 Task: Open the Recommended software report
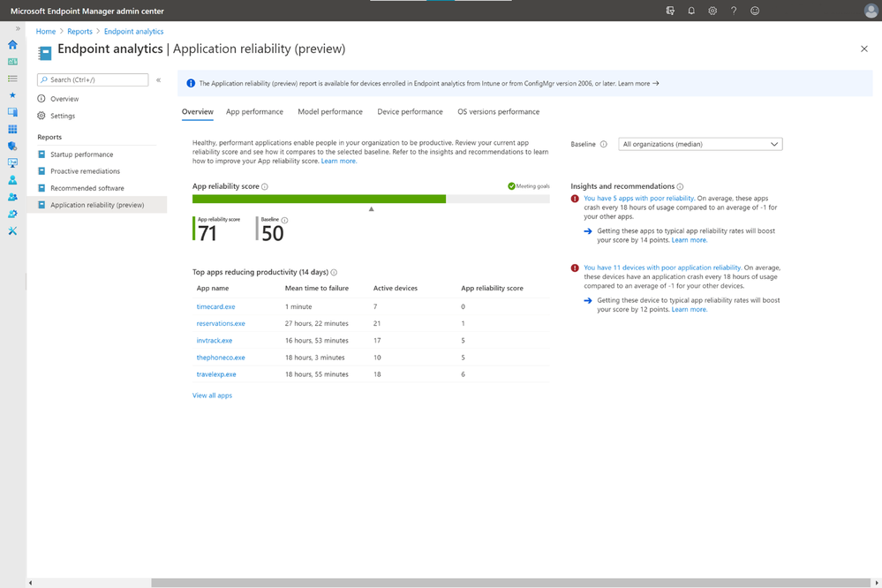[x=87, y=188]
